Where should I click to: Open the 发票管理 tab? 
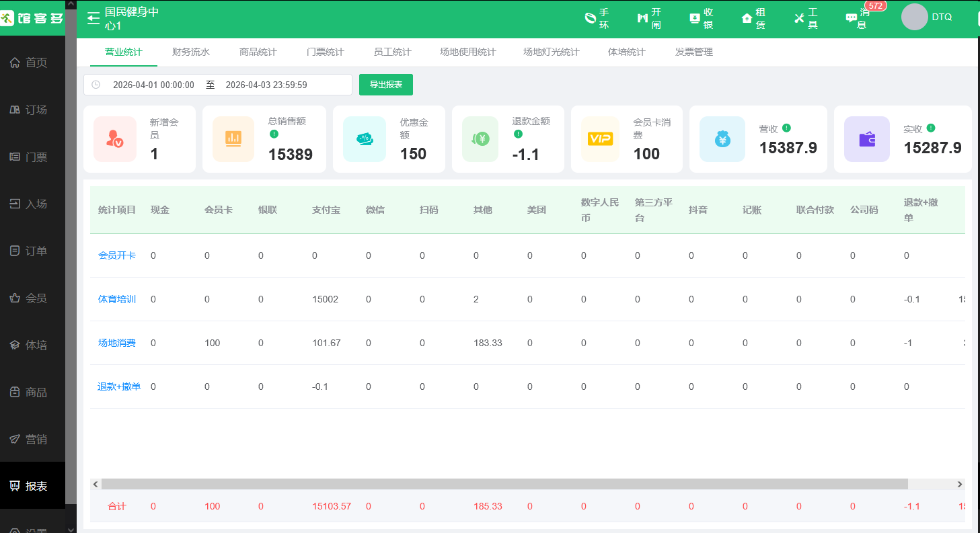[693, 52]
